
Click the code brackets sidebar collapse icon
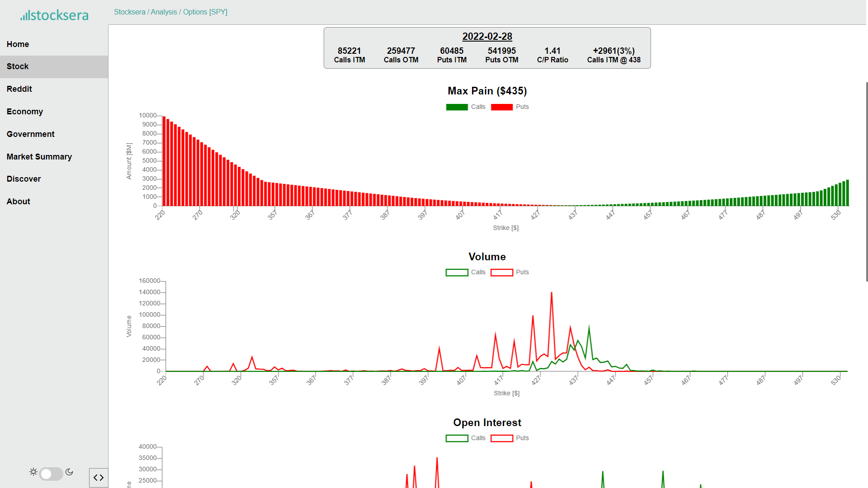coord(99,478)
